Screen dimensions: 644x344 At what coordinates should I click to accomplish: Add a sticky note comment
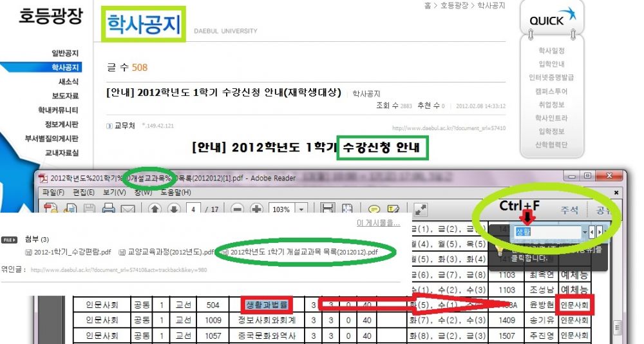[x=374, y=209]
